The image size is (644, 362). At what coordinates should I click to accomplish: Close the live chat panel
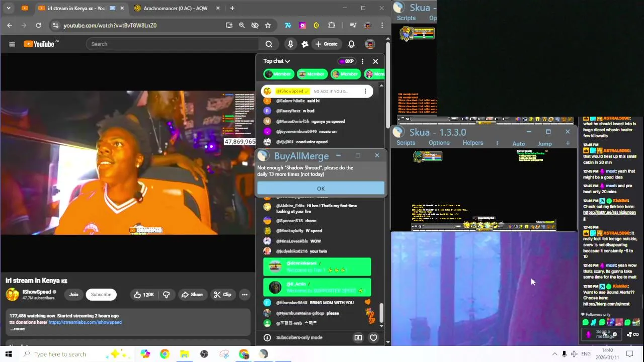[x=375, y=61]
